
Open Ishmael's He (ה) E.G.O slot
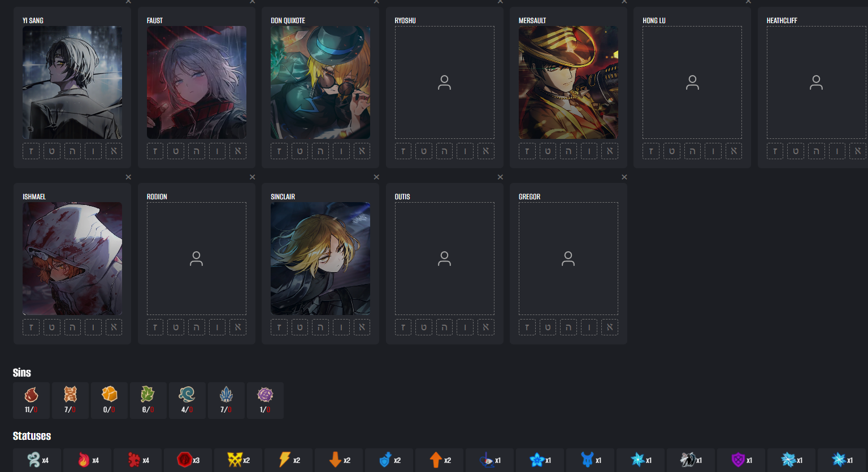[x=72, y=327]
